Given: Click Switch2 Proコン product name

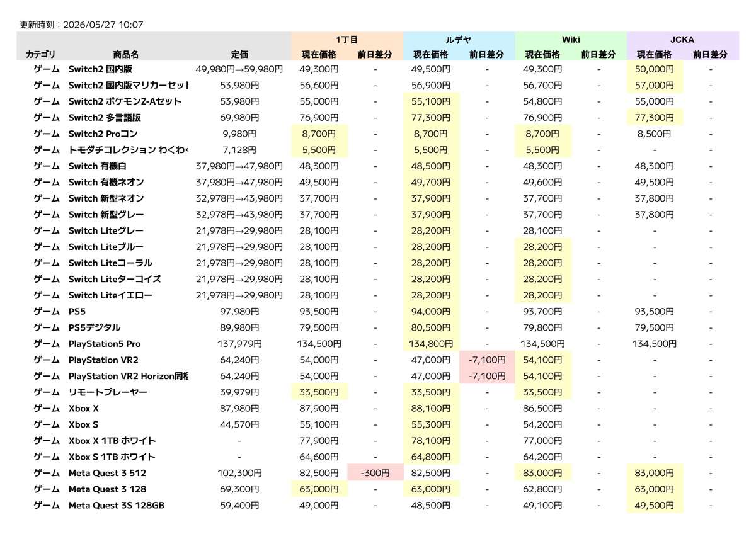Looking at the screenshot, I should click(103, 133).
